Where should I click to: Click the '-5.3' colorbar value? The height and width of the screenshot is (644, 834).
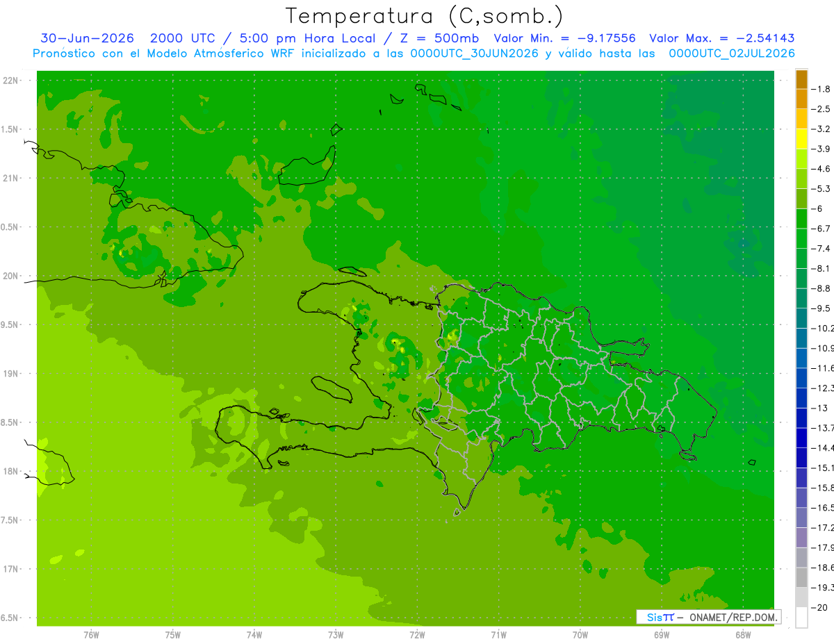(x=821, y=188)
